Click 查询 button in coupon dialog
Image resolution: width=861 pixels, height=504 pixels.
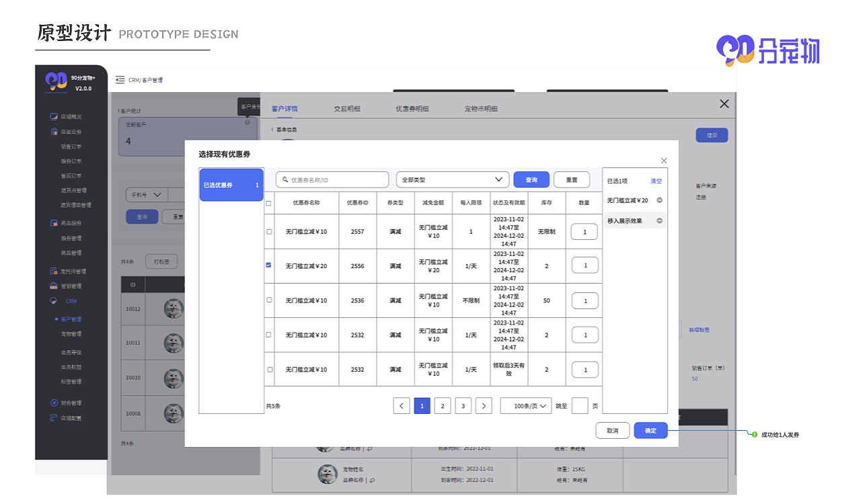pyautogui.click(x=531, y=179)
